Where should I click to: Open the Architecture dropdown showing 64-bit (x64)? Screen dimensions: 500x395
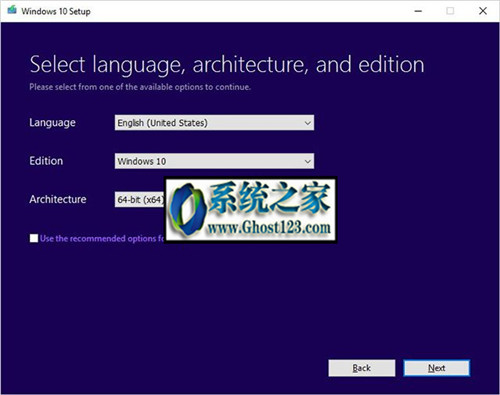coord(140,199)
